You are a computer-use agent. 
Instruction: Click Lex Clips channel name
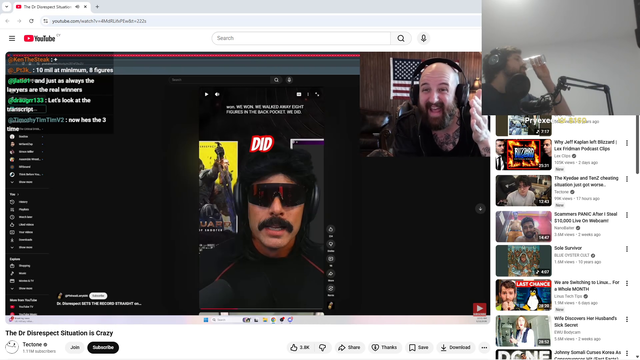[562, 156]
